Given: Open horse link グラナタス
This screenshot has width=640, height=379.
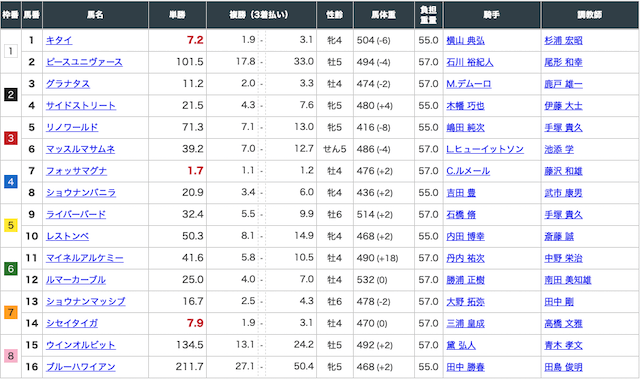Looking at the screenshot, I should (x=68, y=84).
